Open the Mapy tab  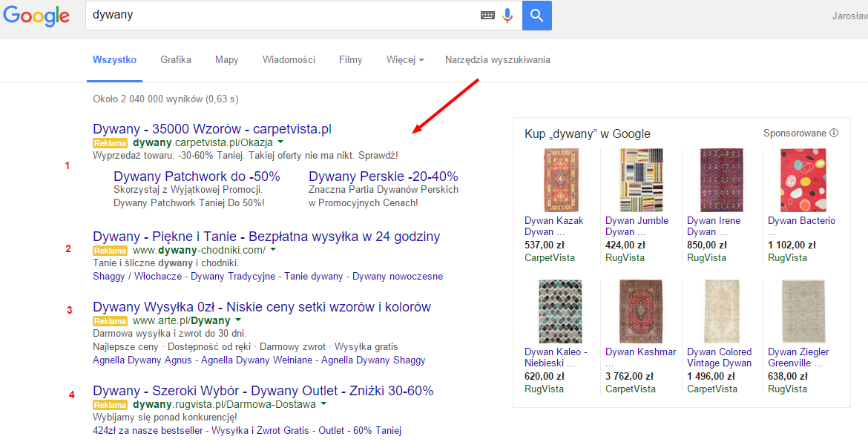227,60
